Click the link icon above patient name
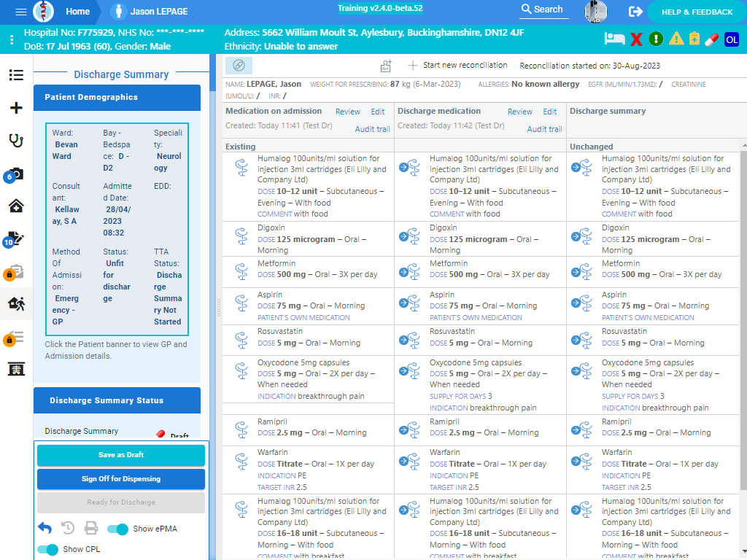 239,65
